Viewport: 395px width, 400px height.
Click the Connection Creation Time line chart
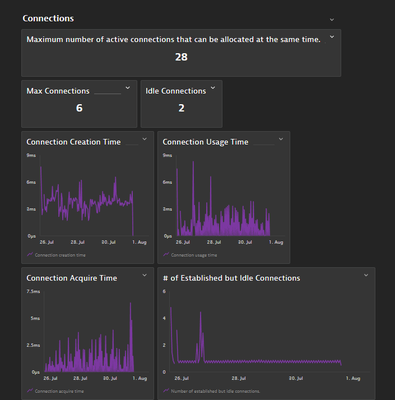(87, 202)
